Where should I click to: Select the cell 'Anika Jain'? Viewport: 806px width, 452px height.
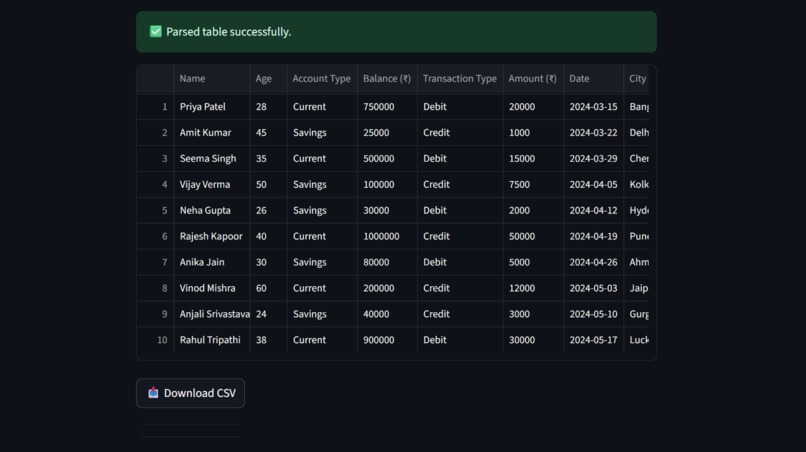pos(212,262)
